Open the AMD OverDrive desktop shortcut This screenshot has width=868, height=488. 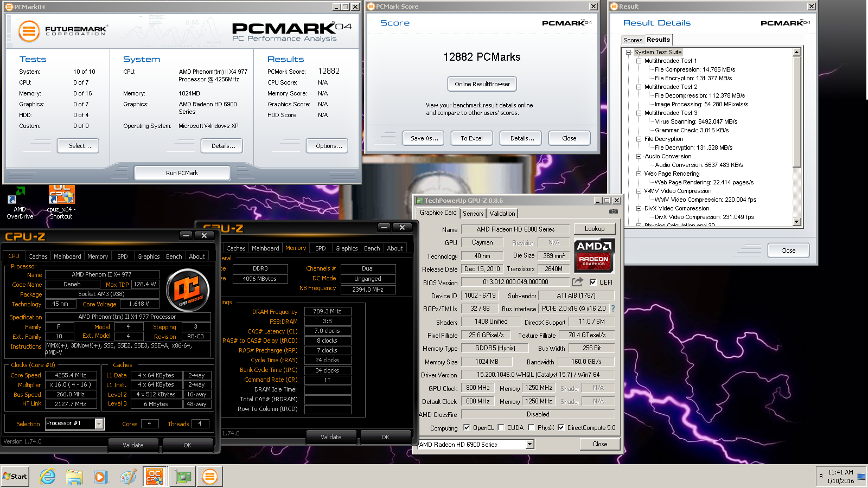pos(20,202)
